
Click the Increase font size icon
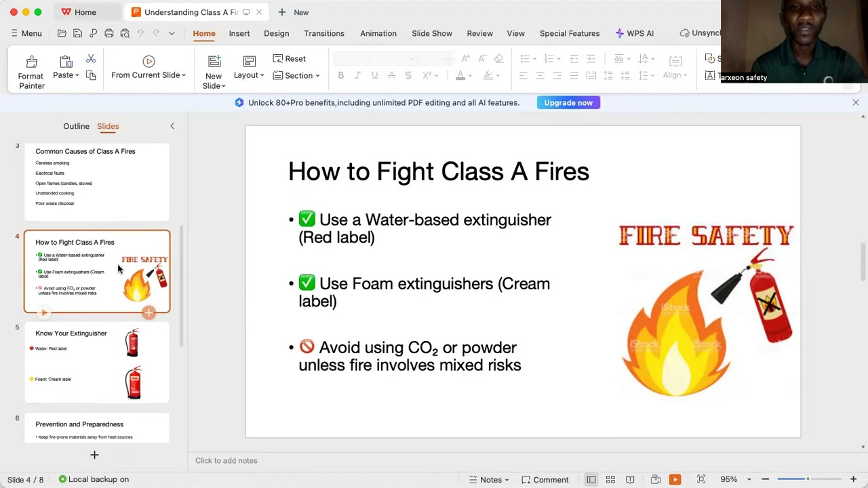465,59
